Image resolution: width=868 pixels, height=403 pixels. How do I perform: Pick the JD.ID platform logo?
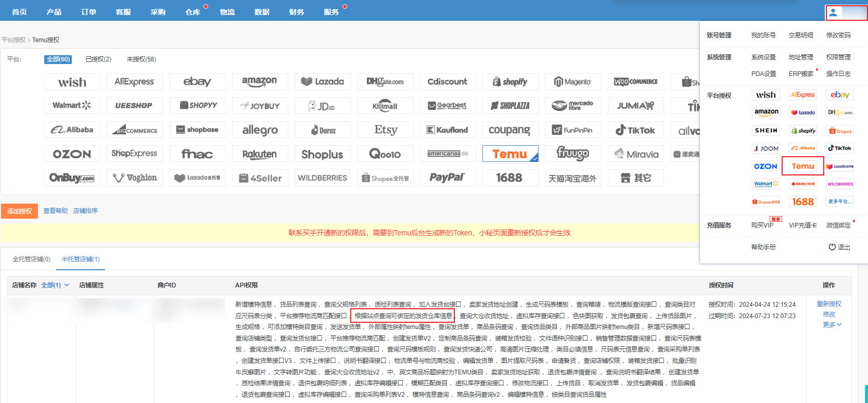pos(322,106)
